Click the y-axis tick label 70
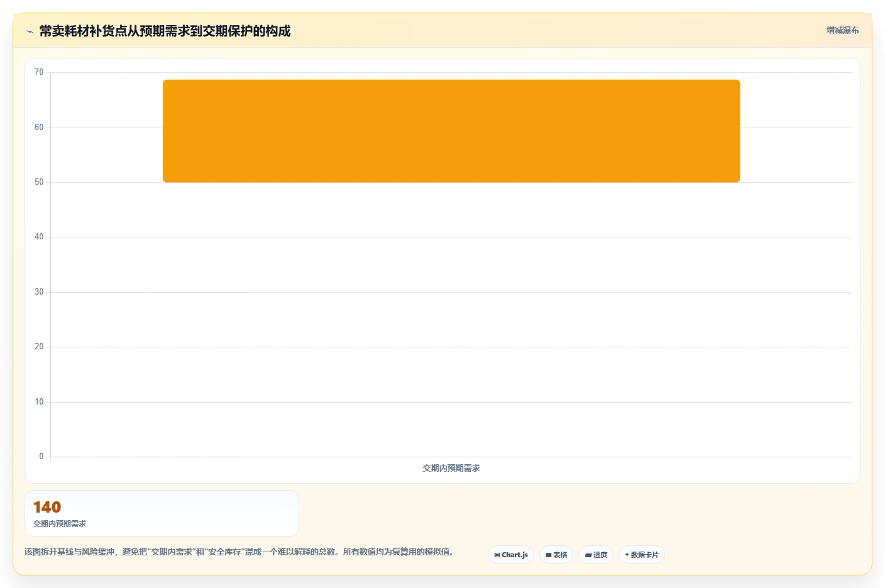The height and width of the screenshot is (588, 885). 39,72
